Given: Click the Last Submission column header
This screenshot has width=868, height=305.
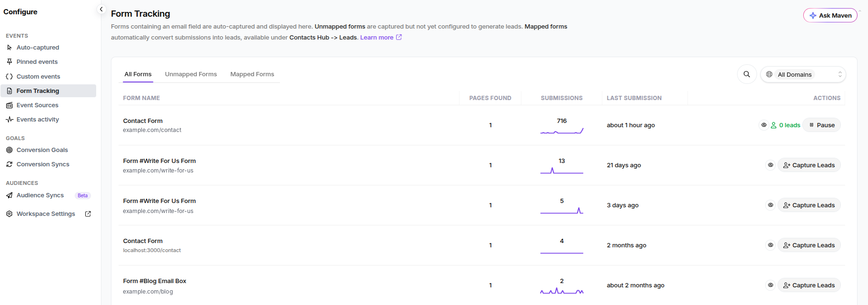Looking at the screenshot, I should tap(634, 98).
